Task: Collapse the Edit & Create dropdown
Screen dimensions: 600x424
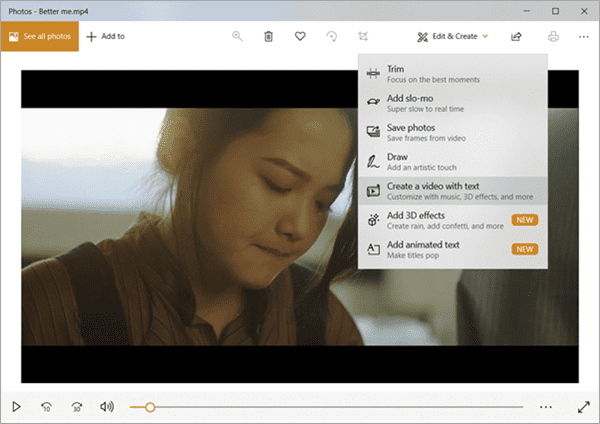Action: (x=453, y=36)
